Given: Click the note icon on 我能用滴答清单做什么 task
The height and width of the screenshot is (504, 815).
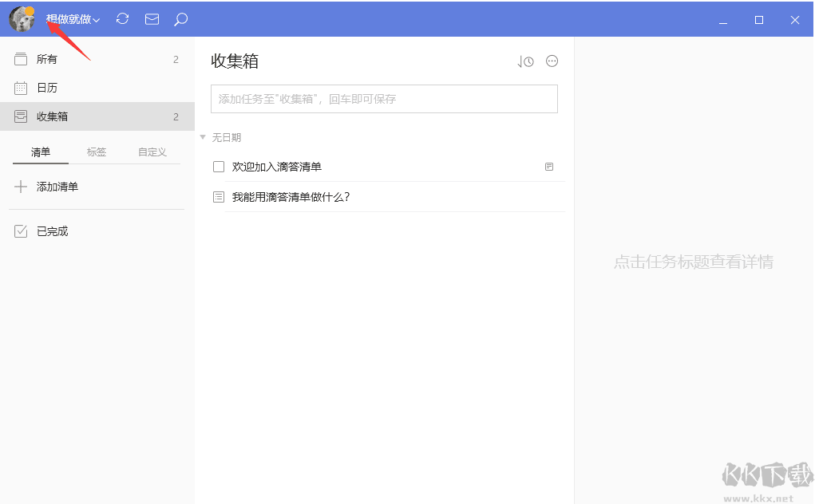Looking at the screenshot, I should click(218, 197).
